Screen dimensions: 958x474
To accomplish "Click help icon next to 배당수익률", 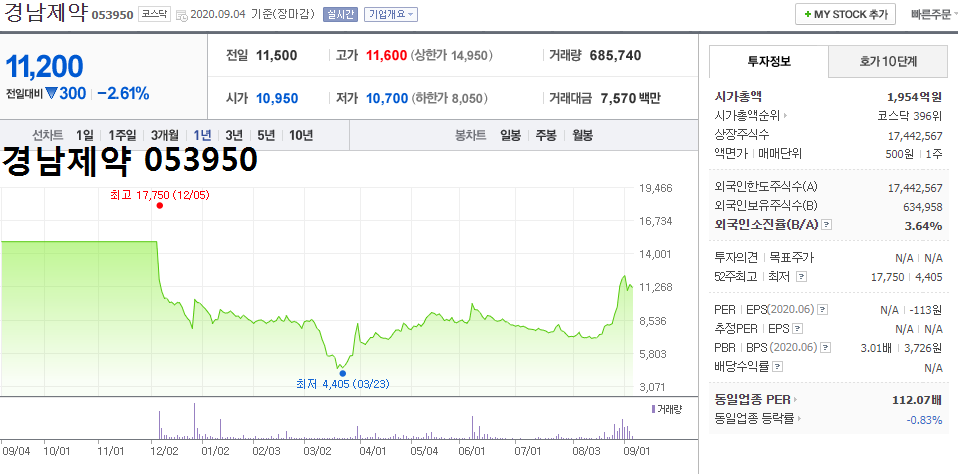I will [x=777, y=367].
